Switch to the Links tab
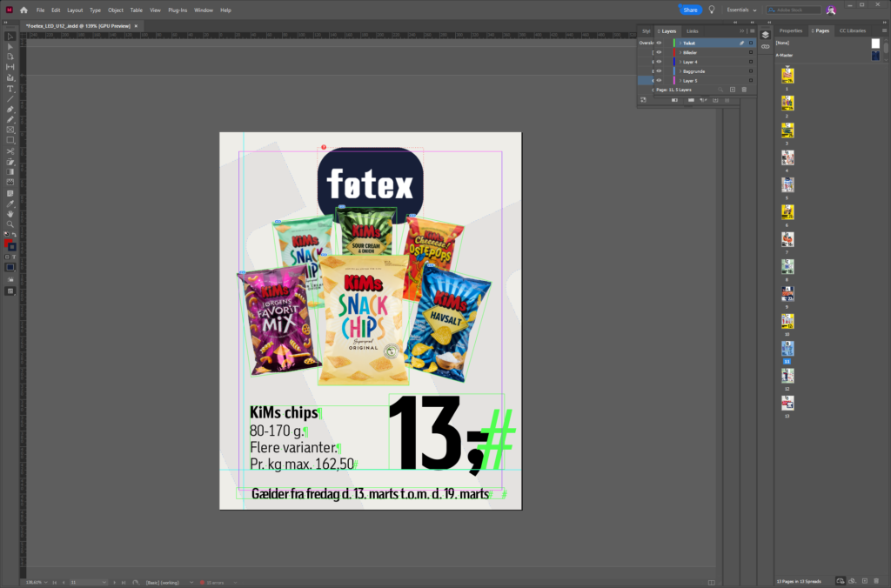The width and height of the screenshot is (891, 588). pyautogui.click(x=692, y=31)
